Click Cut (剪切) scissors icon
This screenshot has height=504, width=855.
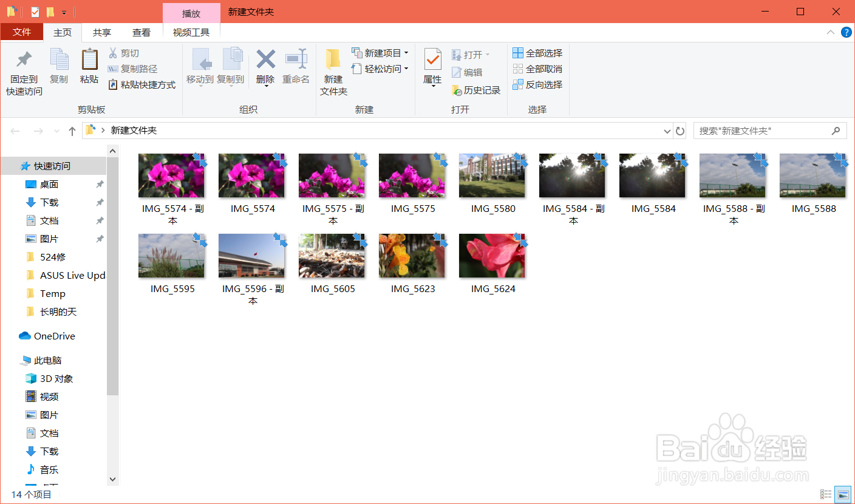click(x=113, y=53)
